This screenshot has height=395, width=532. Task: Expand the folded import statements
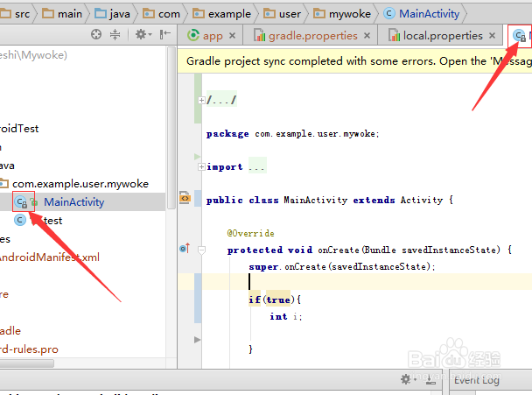click(x=201, y=166)
